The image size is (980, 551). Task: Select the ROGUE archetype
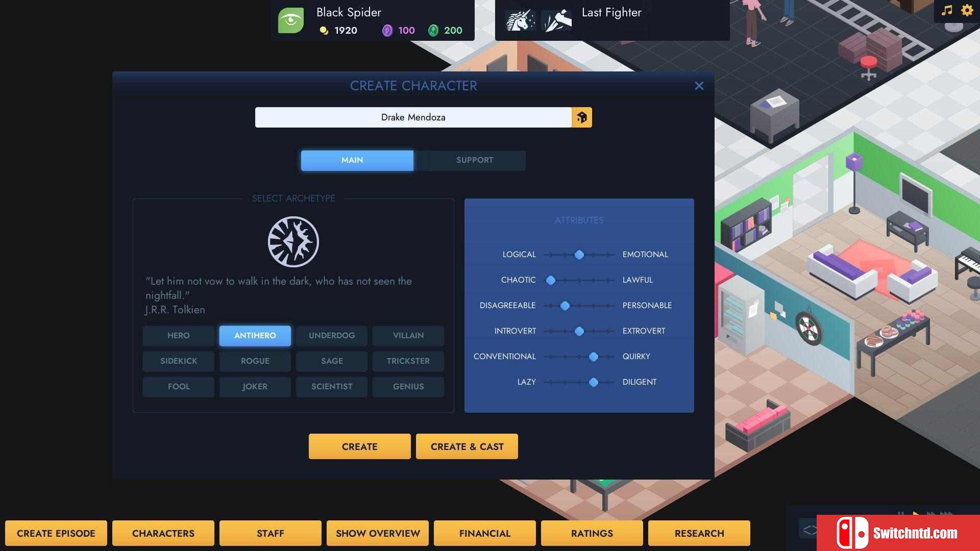[255, 361]
